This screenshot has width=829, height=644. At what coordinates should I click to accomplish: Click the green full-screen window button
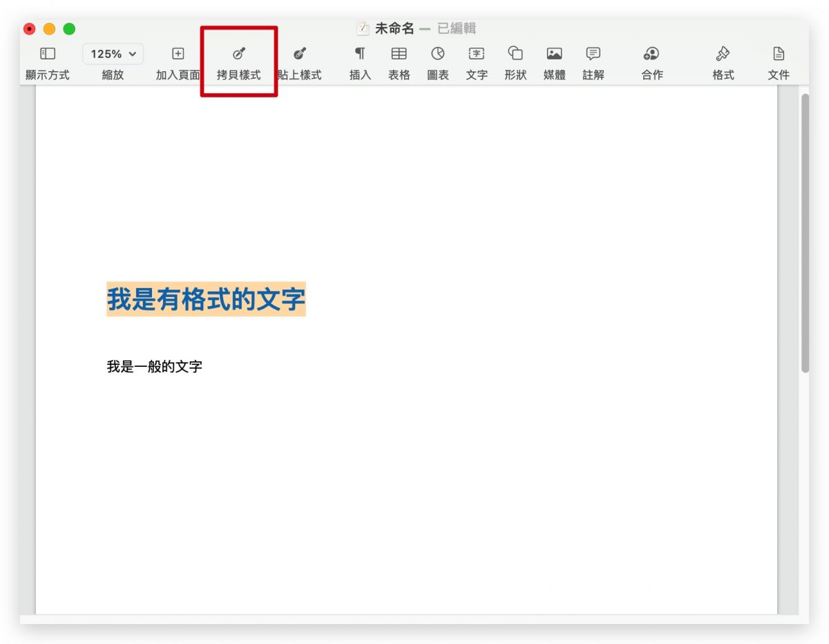[x=69, y=29]
